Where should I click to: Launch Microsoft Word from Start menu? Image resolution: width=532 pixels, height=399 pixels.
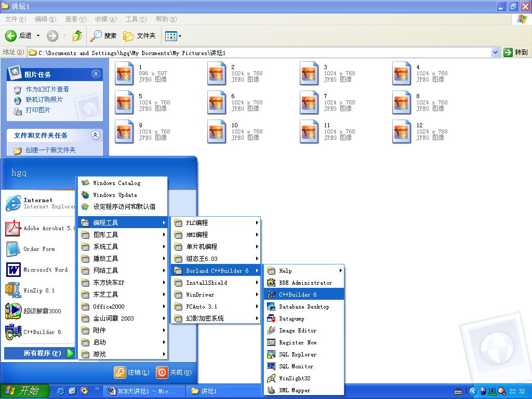pos(39,270)
